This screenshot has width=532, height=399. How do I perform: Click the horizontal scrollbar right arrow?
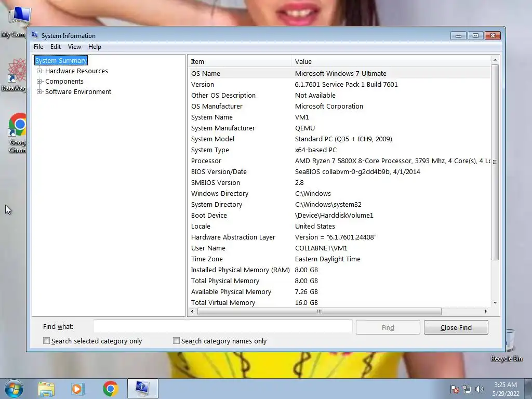486,311
